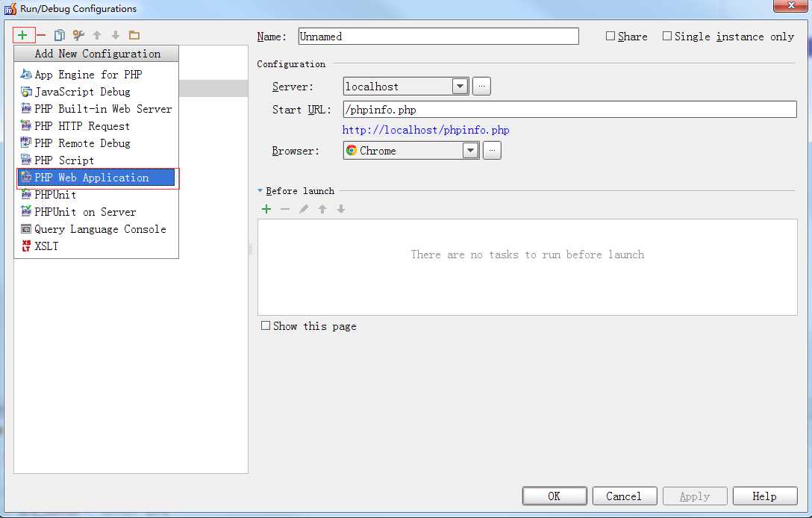The image size is (812, 518).
Task: Click the red minus Remove Configuration icon
Action: point(42,35)
